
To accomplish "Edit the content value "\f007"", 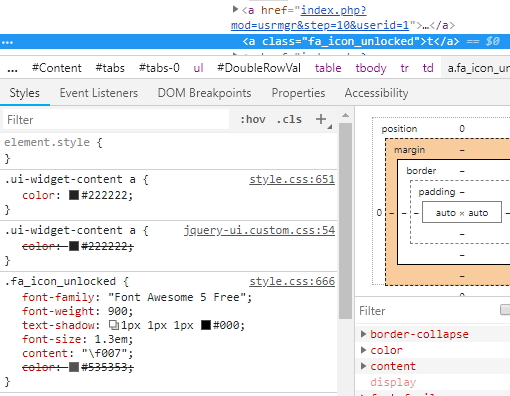I will pos(104,353).
